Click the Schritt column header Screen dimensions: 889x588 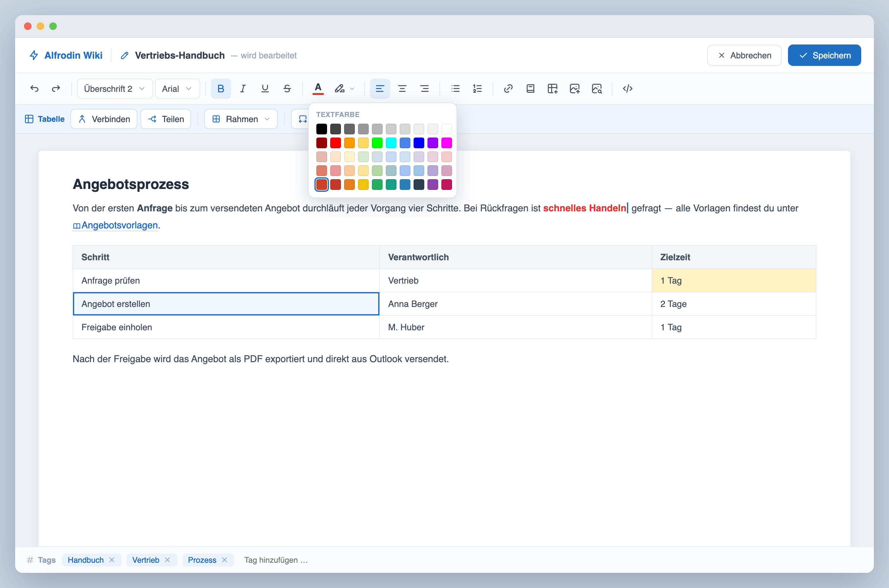click(x=226, y=257)
